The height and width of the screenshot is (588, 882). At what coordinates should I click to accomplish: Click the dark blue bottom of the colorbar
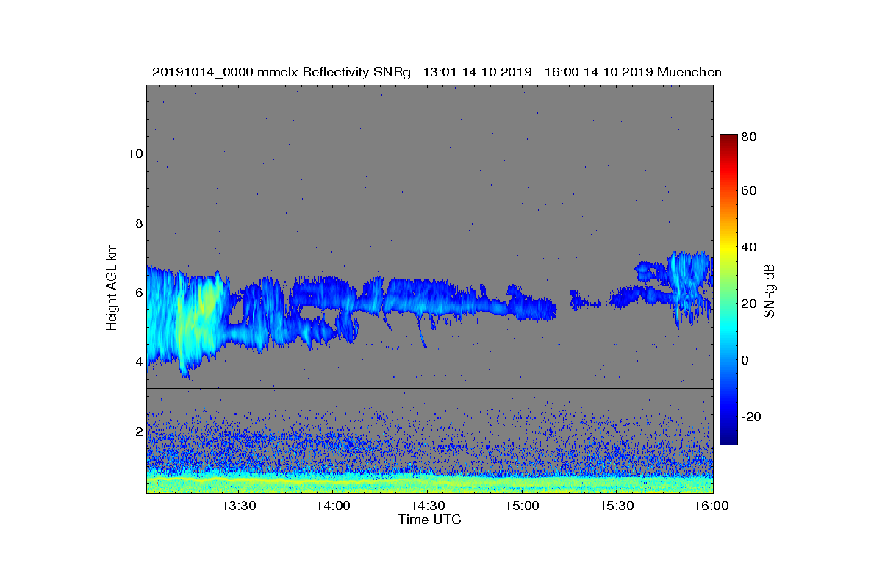[x=728, y=439]
